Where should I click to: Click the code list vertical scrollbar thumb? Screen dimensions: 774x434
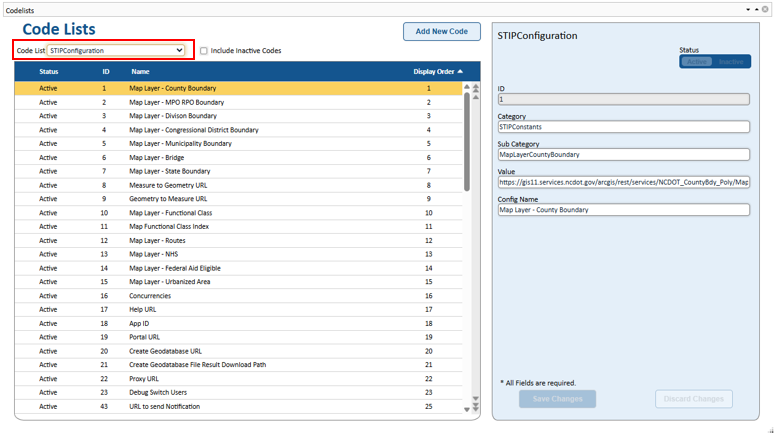(466, 142)
